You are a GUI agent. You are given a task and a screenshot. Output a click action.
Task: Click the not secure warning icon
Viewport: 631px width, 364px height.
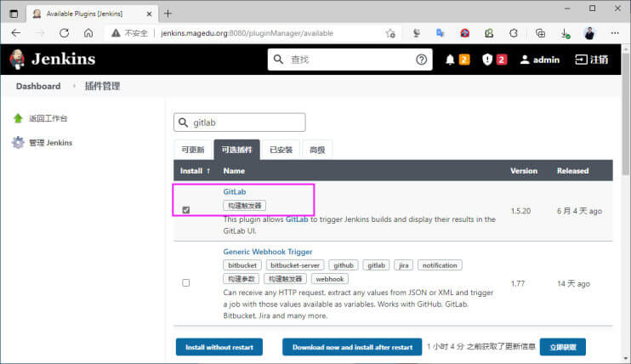click(116, 33)
